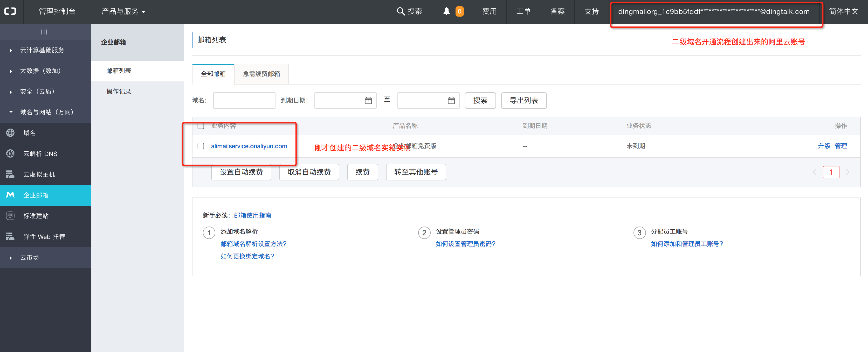Expand 云计算基础服务 section

[42, 50]
